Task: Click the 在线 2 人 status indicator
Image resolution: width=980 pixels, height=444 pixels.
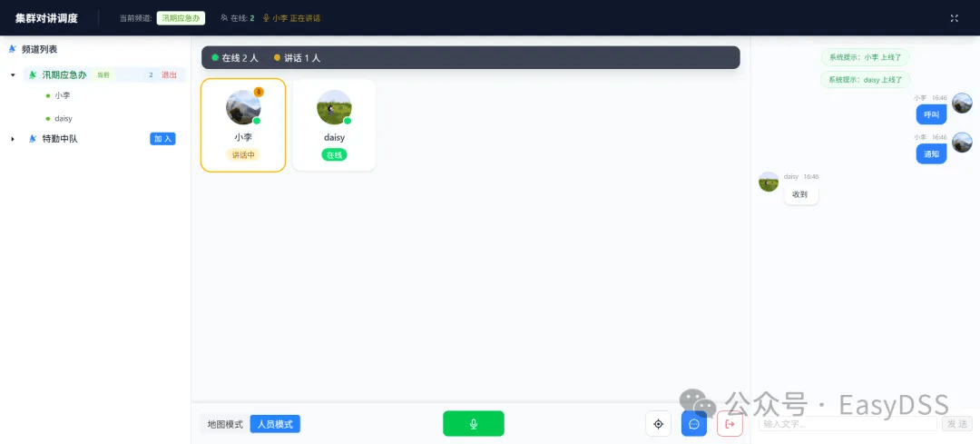Action: [235, 57]
